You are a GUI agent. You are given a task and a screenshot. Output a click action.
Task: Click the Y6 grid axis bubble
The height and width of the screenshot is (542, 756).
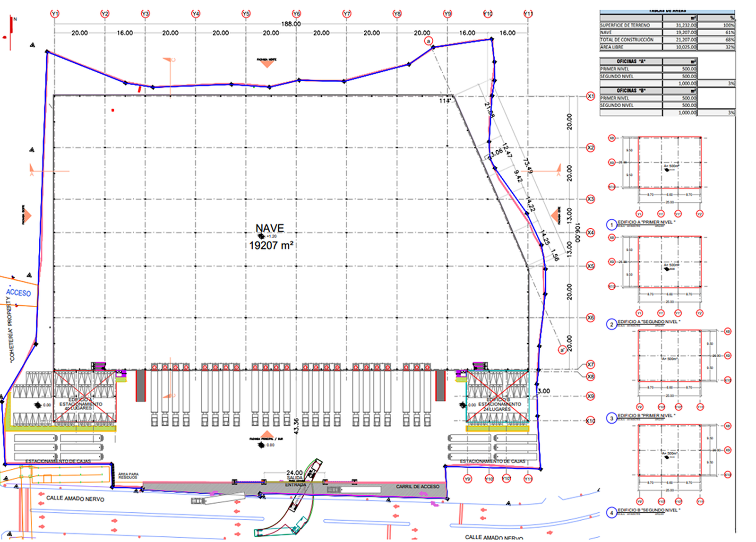coord(296,14)
